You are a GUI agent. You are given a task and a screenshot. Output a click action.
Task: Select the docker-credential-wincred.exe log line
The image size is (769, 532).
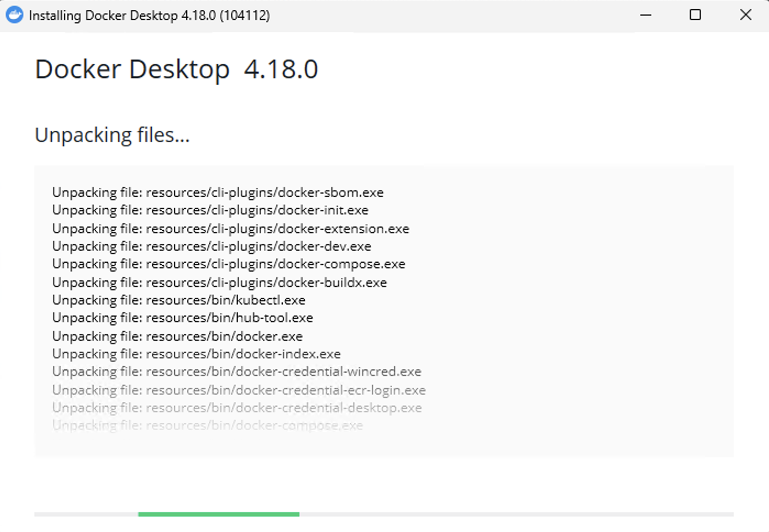point(237,372)
